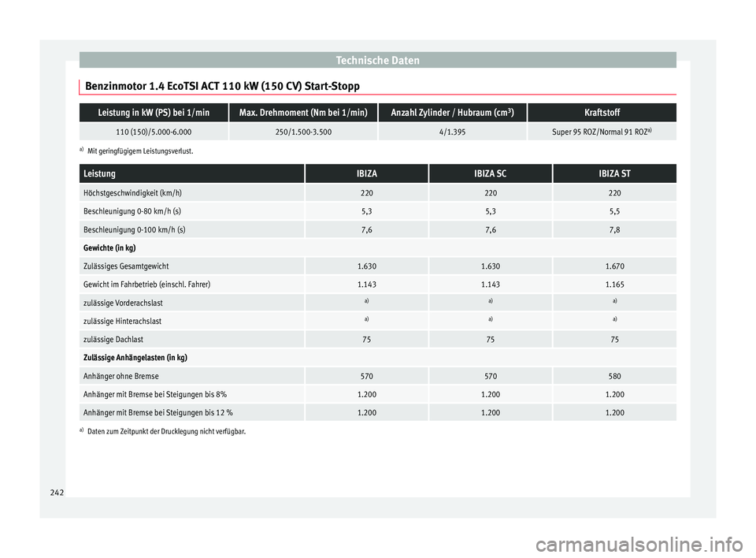Click the value '580' for IBIZA ST
The image size is (756, 558).
click(x=615, y=377)
